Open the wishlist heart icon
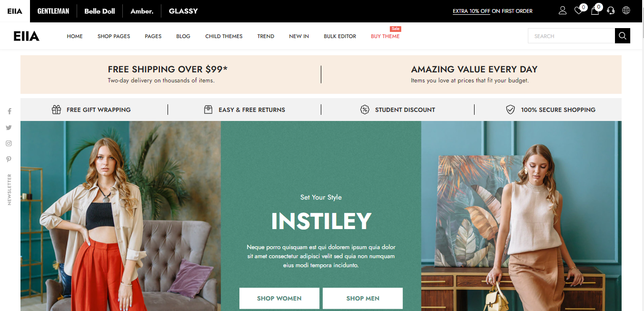The height and width of the screenshot is (311, 644). [x=579, y=10]
